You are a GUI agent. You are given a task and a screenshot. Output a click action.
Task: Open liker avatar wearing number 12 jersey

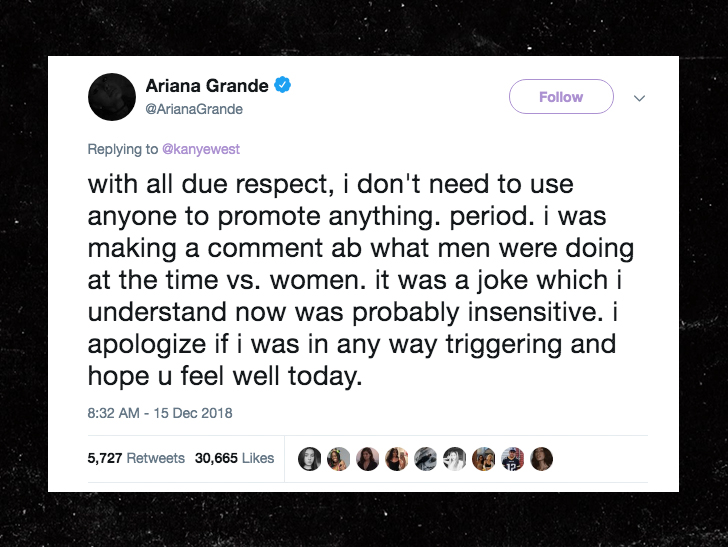(513, 459)
